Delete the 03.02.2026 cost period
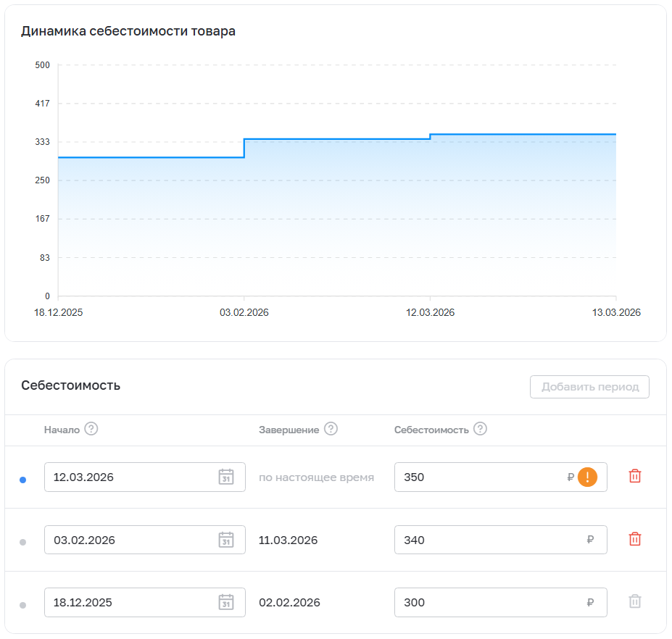Screen dimensions: 672x639 634,539
